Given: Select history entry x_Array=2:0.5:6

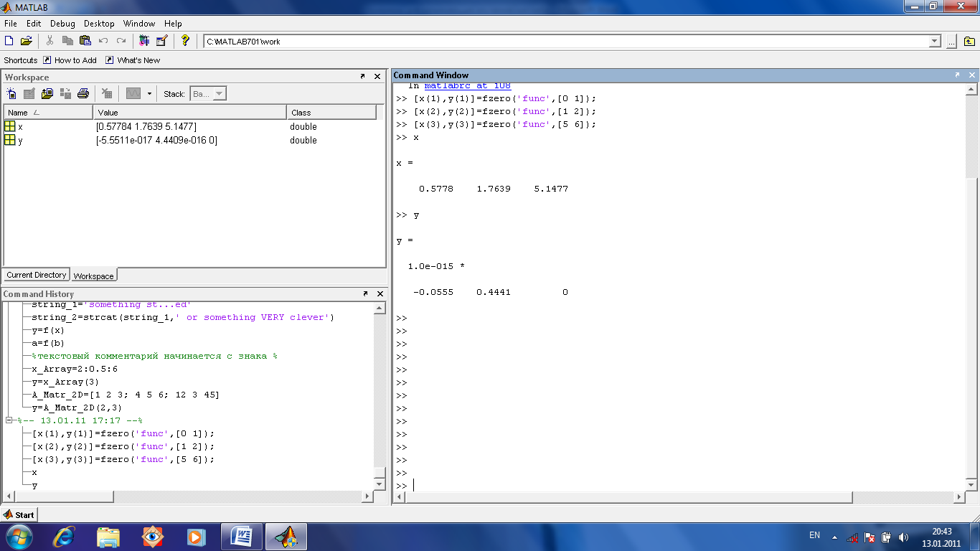Looking at the screenshot, I should [75, 369].
